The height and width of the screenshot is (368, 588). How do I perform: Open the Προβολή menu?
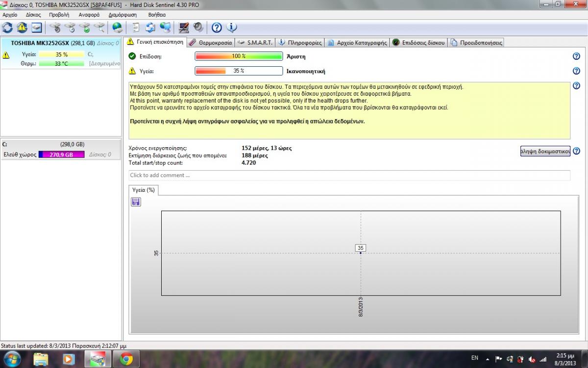[x=59, y=15]
